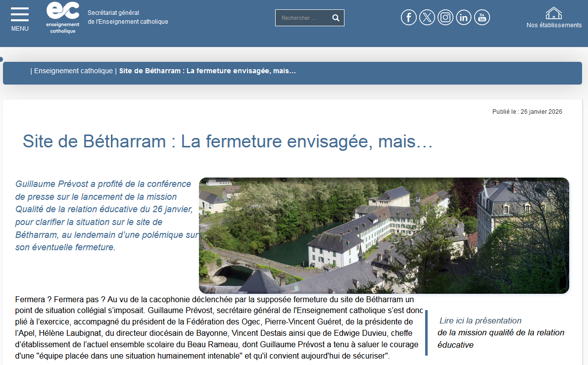Go to Enseignement catholique breadcrumb link
Image resolution: width=588 pixels, height=365 pixels.
[x=73, y=71]
